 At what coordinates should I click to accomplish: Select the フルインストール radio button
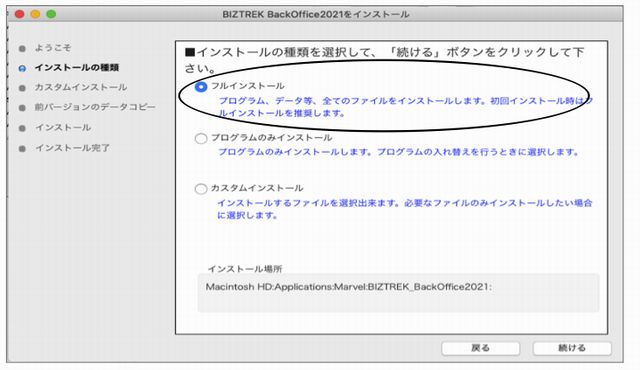(201, 87)
